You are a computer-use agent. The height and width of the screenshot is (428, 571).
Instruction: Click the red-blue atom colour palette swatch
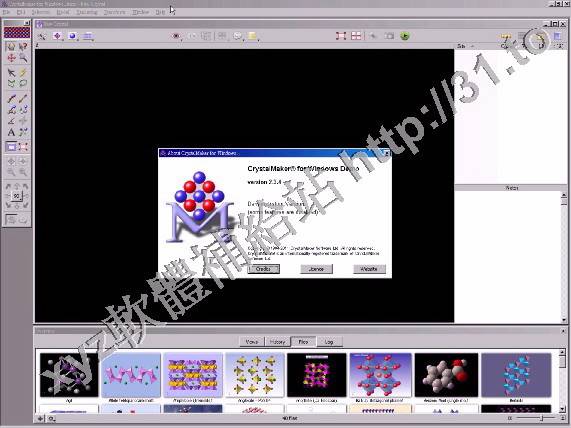pos(17,32)
